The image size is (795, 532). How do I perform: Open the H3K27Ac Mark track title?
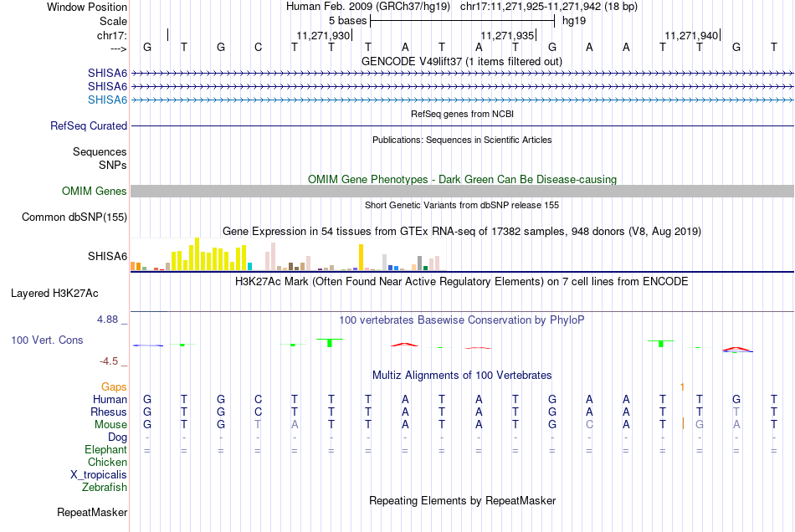pyautogui.click(x=461, y=282)
